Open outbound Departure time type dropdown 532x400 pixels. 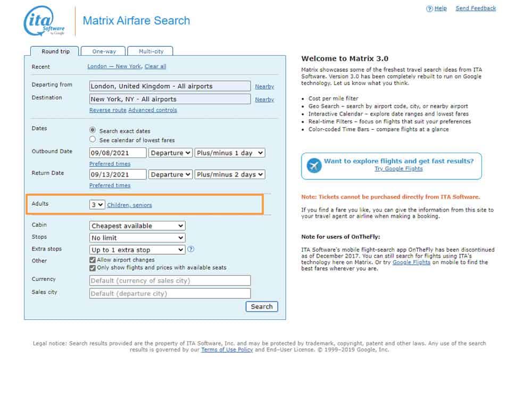tap(171, 153)
